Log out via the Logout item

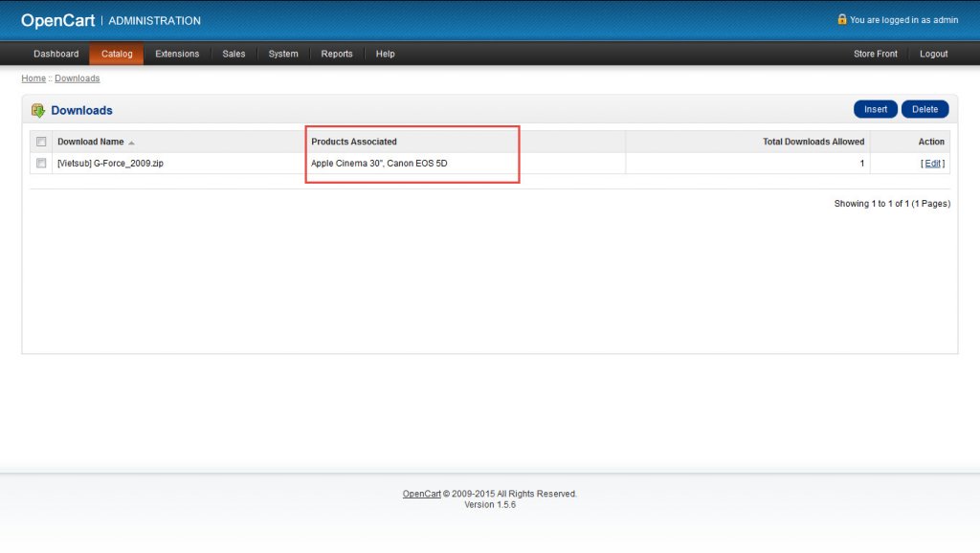coord(934,54)
